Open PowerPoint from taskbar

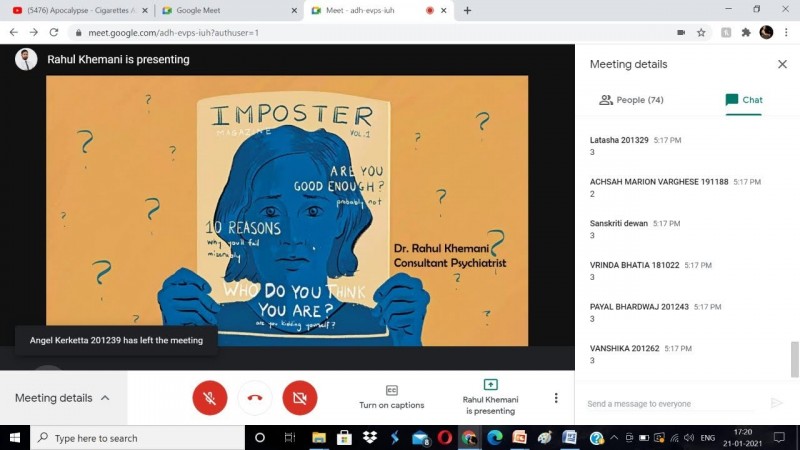(519, 438)
